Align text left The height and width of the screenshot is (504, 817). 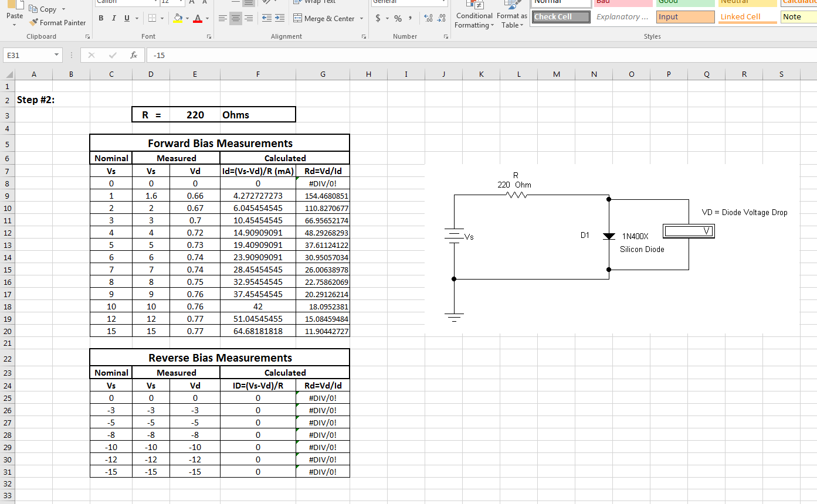[223, 19]
